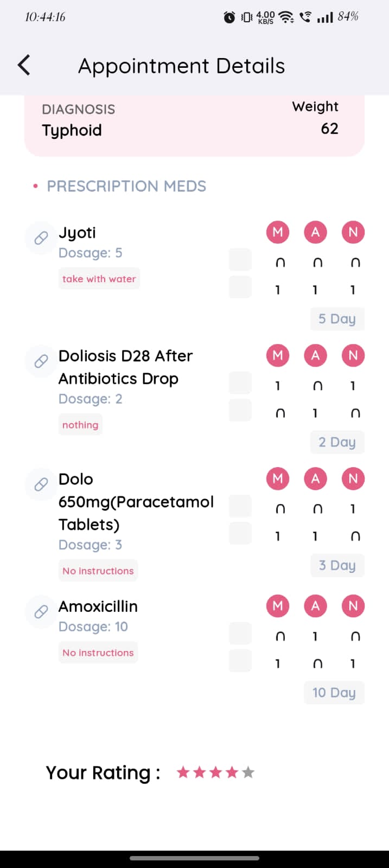Screen dimensions: 389x868
Task: Tap Night 'N' badge for Dolo 650mg
Action: pos(353,479)
